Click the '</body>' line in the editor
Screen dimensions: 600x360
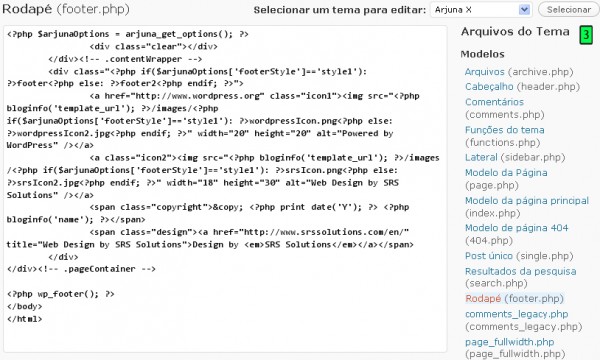pyautogui.click(x=24, y=306)
